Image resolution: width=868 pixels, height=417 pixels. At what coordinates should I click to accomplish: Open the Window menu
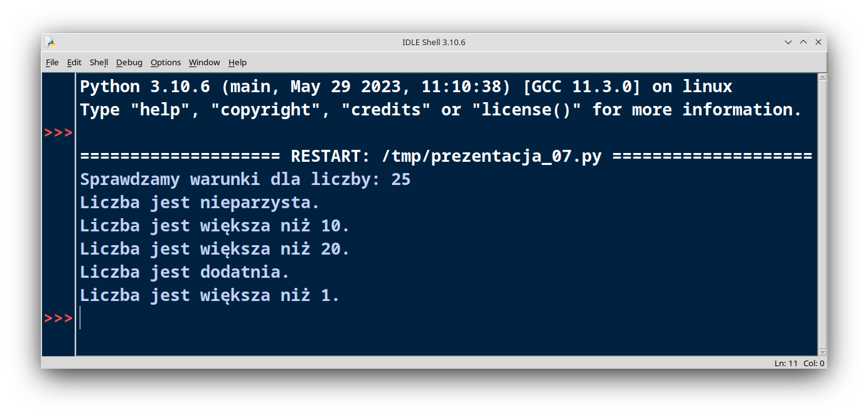204,63
